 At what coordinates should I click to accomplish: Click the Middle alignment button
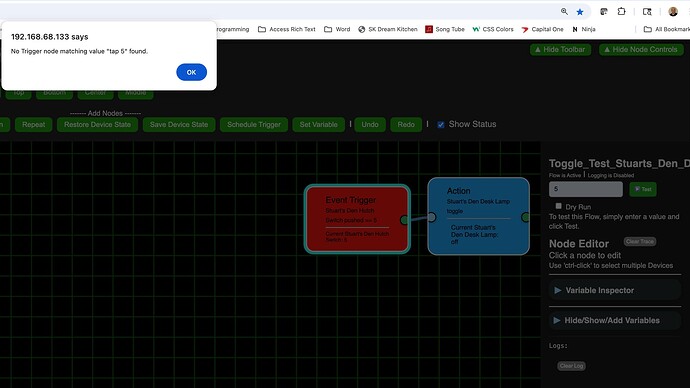(x=136, y=93)
